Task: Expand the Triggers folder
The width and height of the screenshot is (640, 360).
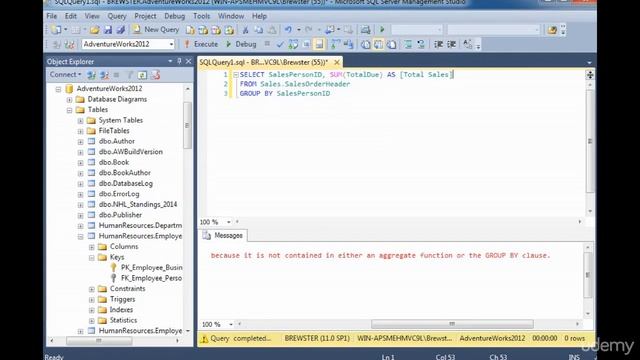Action: [91, 300]
